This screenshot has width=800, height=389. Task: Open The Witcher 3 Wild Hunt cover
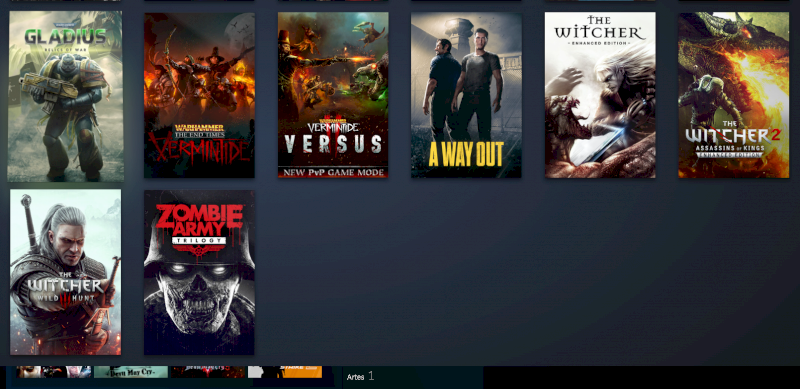coord(66,272)
